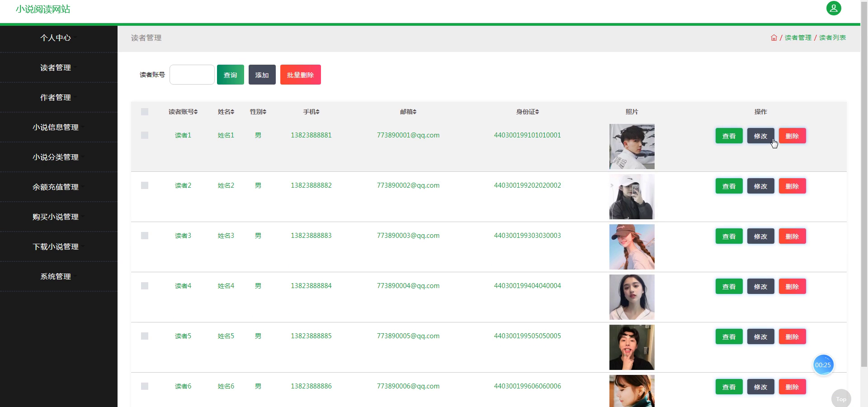Check the checkbox for 读者5
Image resolution: width=868 pixels, height=407 pixels.
click(x=145, y=336)
